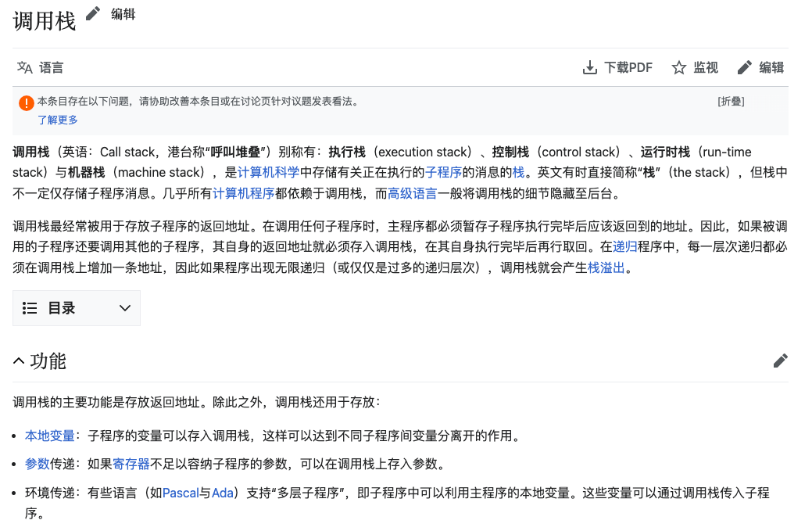Open the 高级语言 link
Screen dimensions: 812x531
[x=412, y=194]
